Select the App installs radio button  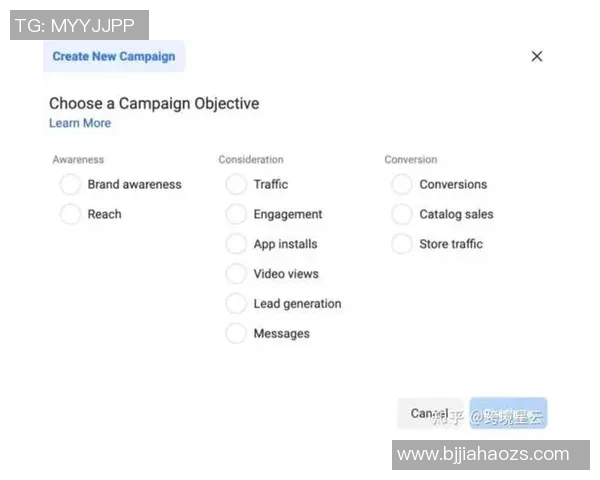[x=236, y=244]
